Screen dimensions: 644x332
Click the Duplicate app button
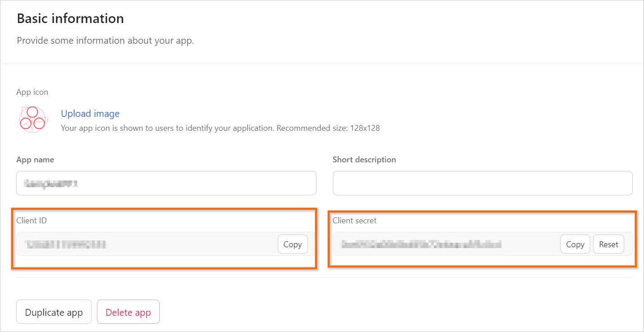[54, 312]
